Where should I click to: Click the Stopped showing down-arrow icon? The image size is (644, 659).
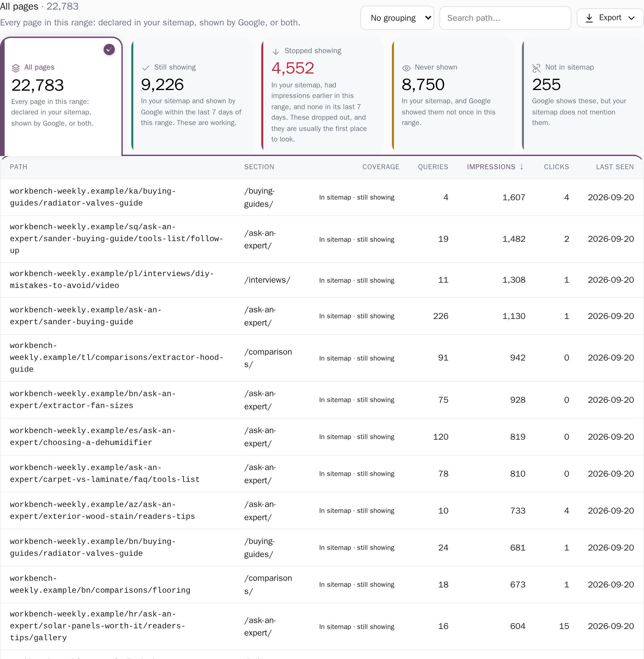click(276, 51)
